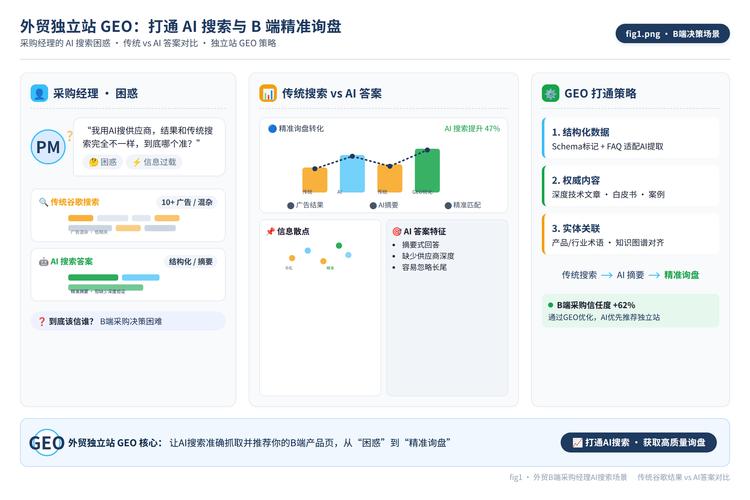Image resolution: width=750 pixels, height=500 pixels.
Task: Click the orange question mark beside the PM avatar
Action: [70, 135]
